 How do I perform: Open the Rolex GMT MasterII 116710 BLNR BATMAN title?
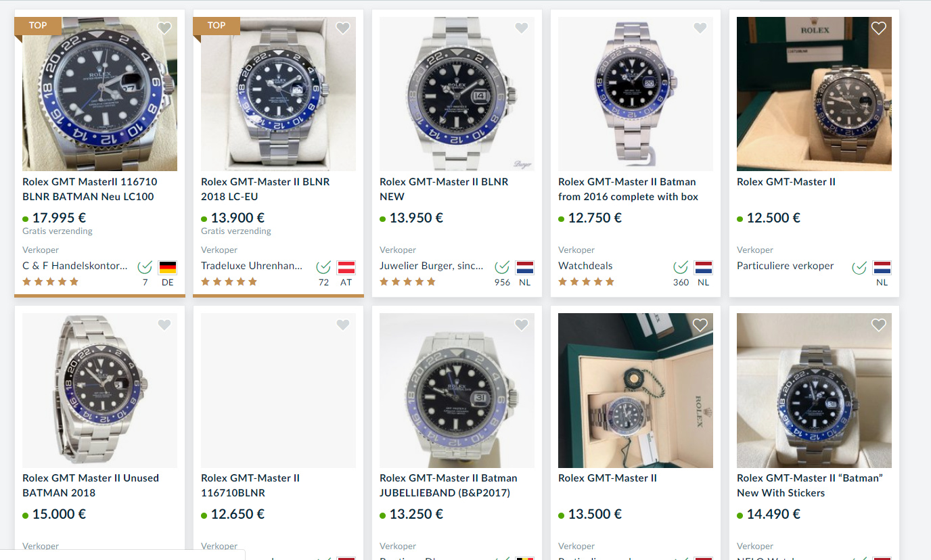pos(89,189)
